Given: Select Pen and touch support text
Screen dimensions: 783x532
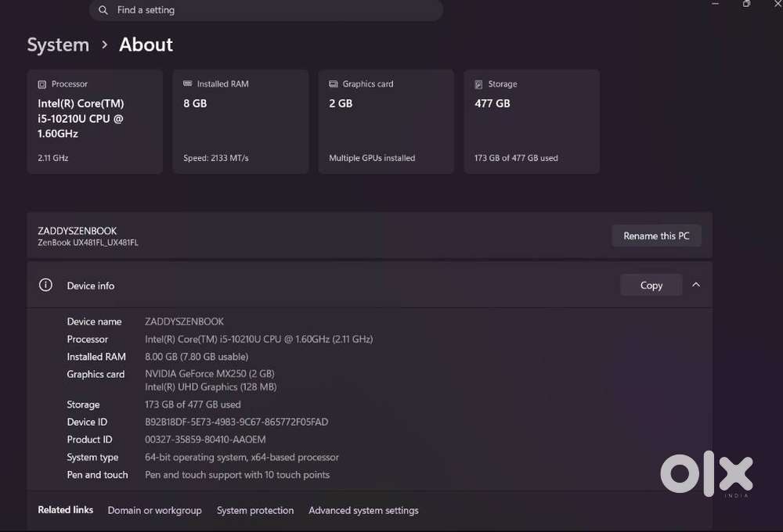Looking at the screenshot, I should pos(237,475).
